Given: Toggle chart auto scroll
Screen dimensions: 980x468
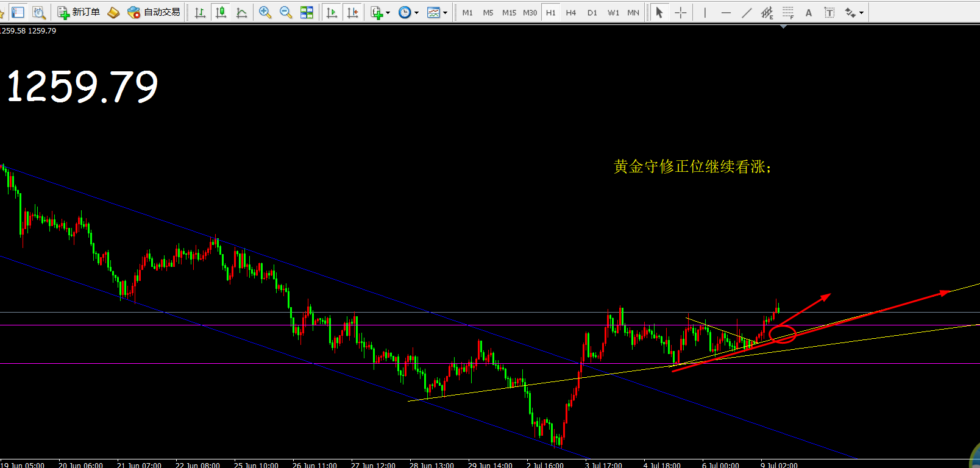Looking at the screenshot, I should point(332,12).
